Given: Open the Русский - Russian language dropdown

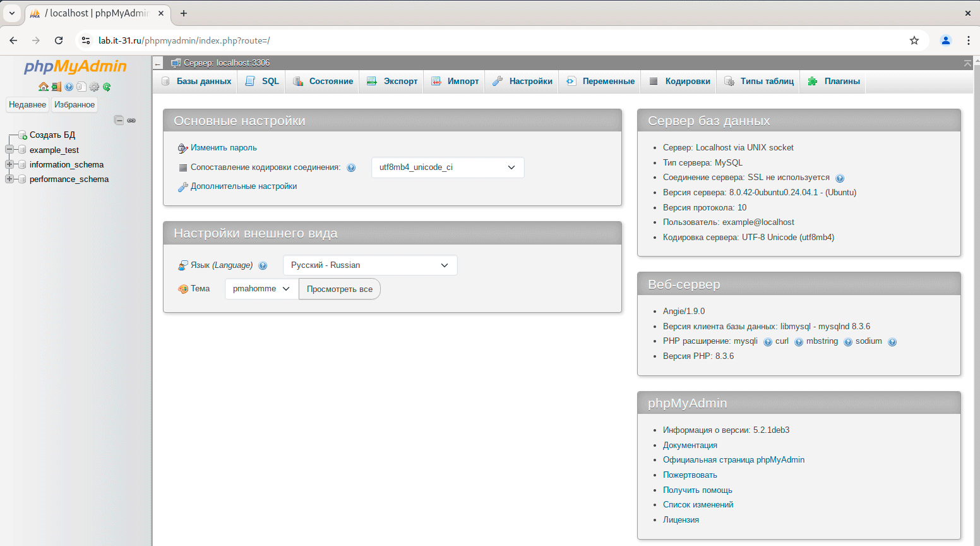Looking at the screenshot, I should [370, 265].
